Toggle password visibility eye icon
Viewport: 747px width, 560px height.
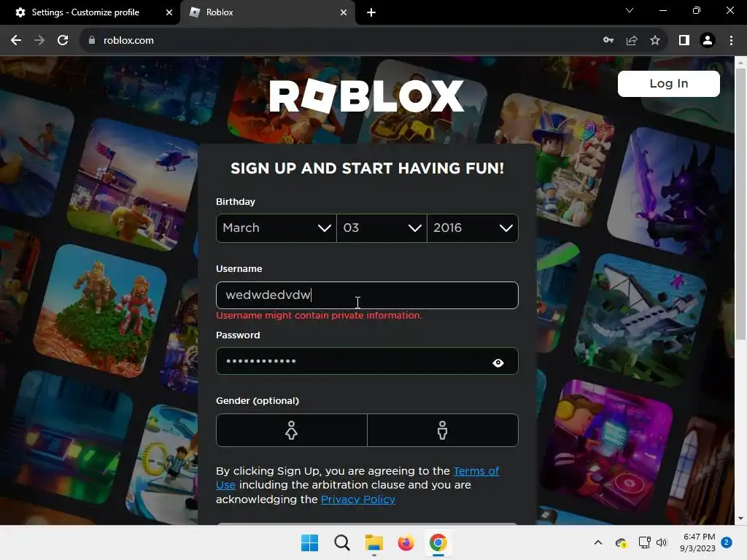[x=498, y=363]
